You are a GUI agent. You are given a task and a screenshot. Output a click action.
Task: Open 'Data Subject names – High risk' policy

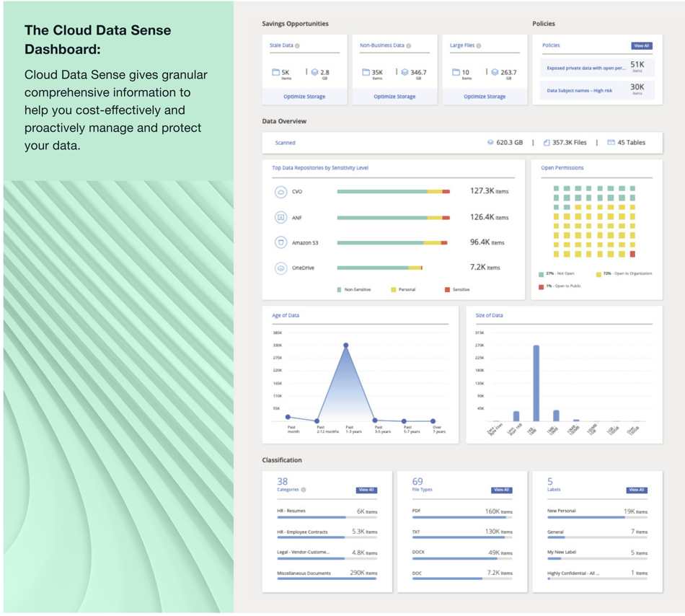pos(597,90)
